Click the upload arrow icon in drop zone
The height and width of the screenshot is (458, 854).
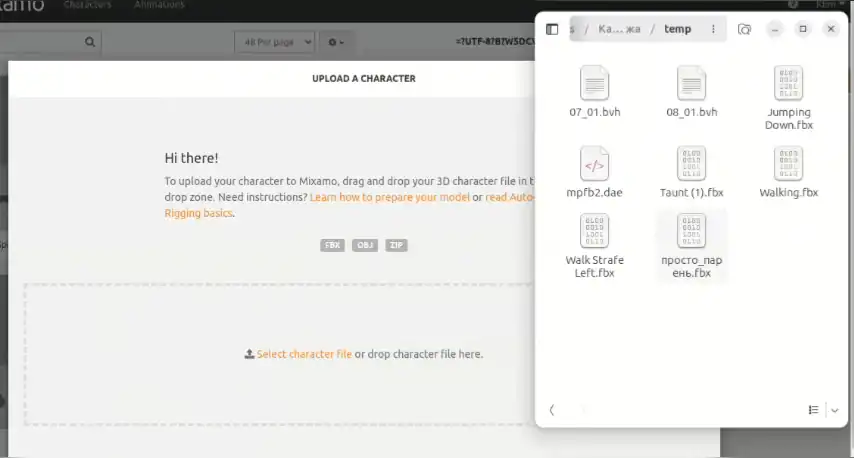point(249,354)
